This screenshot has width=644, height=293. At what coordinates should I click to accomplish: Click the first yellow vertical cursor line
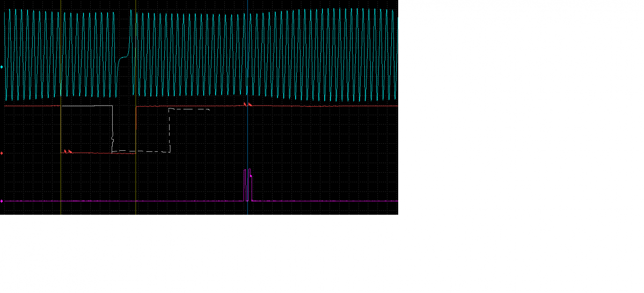(61, 107)
